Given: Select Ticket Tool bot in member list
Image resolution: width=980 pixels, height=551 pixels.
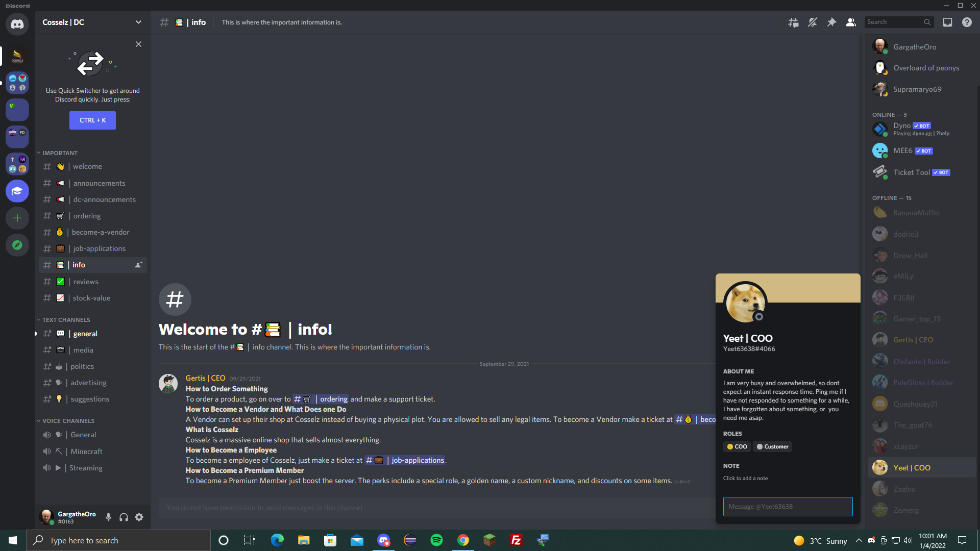Looking at the screenshot, I should click(x=922, y=172).
